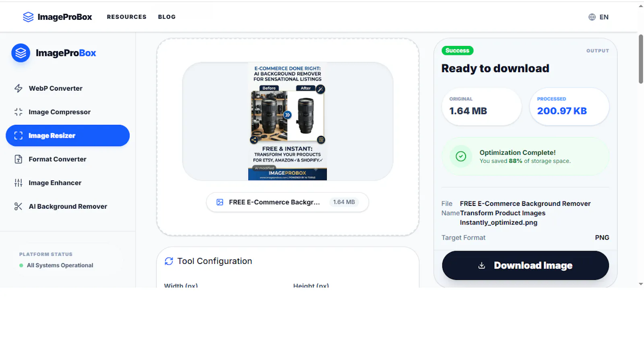644x340 pixels.
Task: Click the ImageProBox sidebar brand name
Action: (x=66, y=53)
